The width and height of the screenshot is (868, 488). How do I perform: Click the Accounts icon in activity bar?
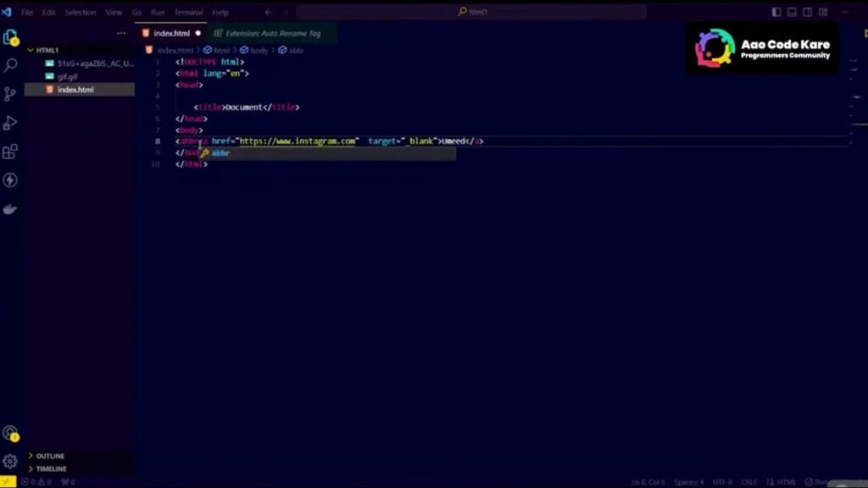tap(10, 433)
